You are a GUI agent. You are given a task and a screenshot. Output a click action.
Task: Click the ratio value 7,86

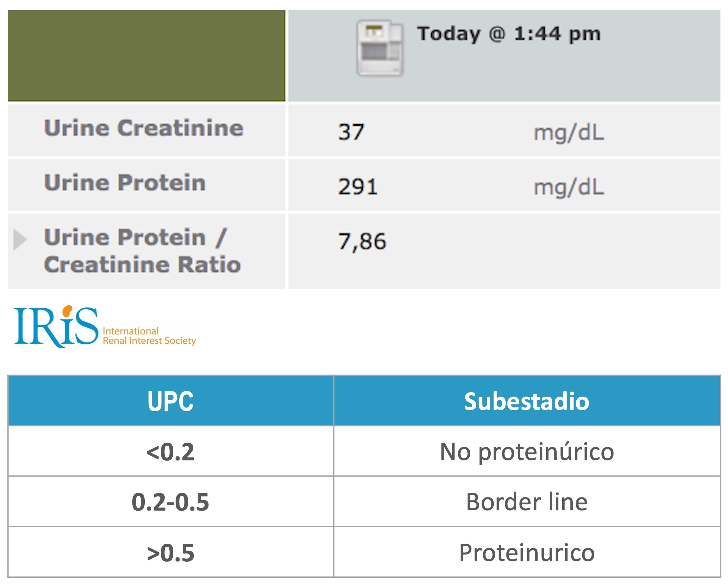(362, 242)
